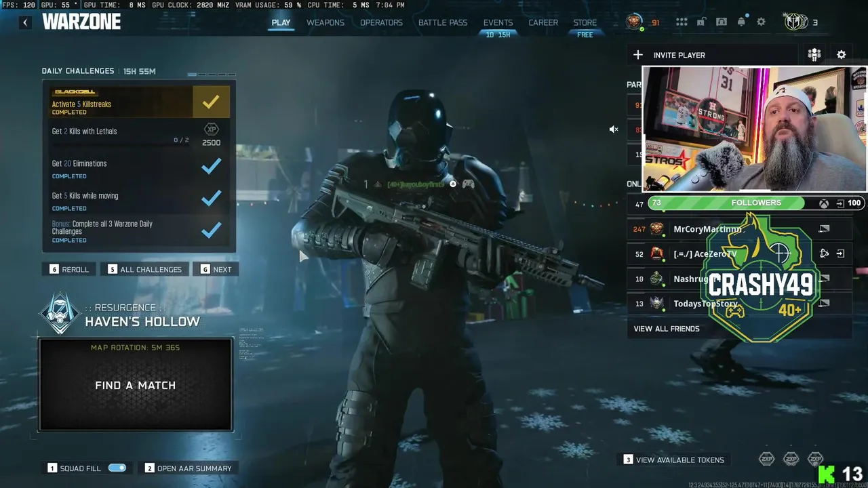Viewport: 868px width, 488px height.
Task: Open game settings gear in top bar
Action: tap(761, 22)
